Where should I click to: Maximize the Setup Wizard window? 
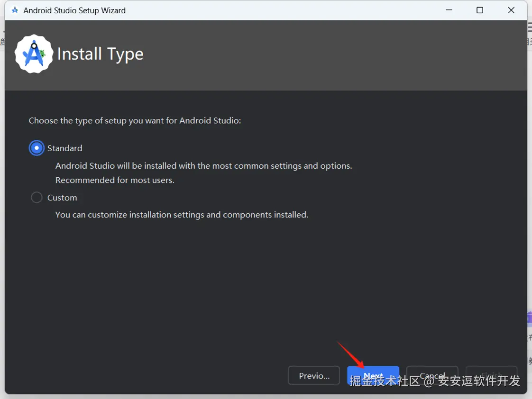click(x=480, y=10)
